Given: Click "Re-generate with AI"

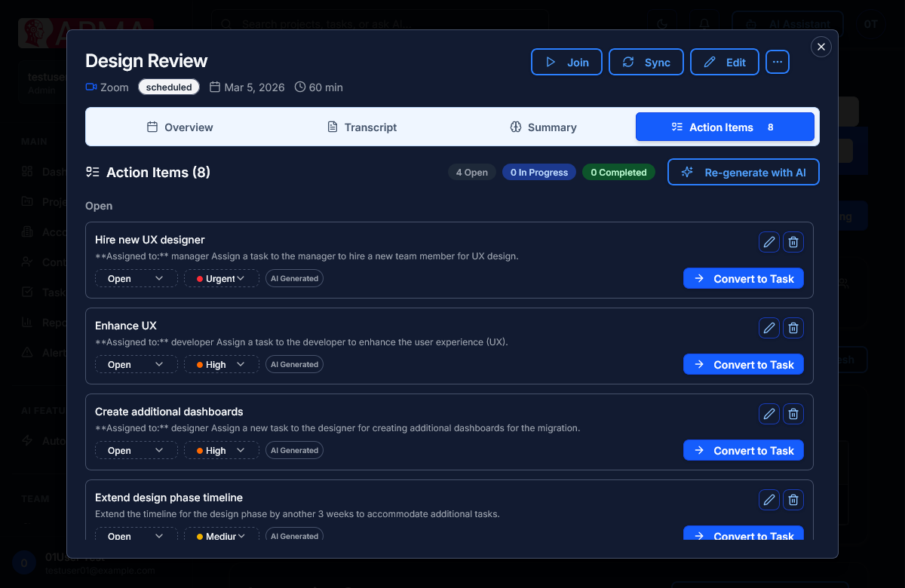Looking at the screenshot, I should [743, 172].
